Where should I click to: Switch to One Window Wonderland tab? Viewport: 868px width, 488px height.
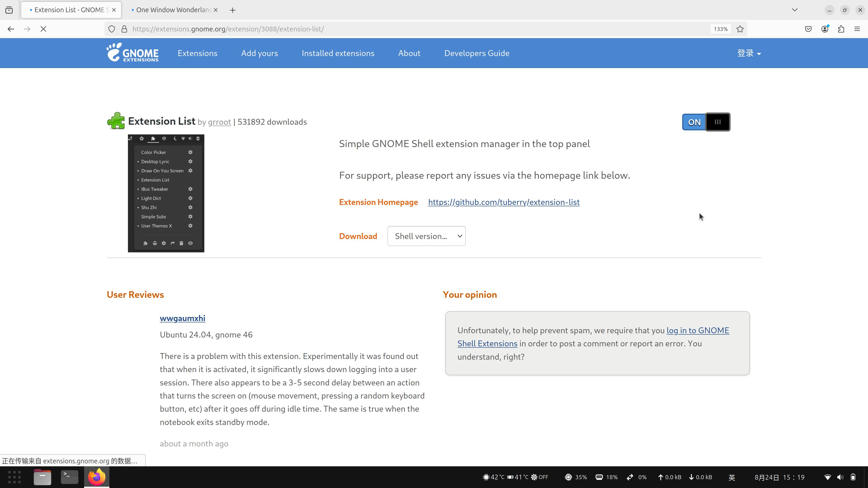coord(174,10)
